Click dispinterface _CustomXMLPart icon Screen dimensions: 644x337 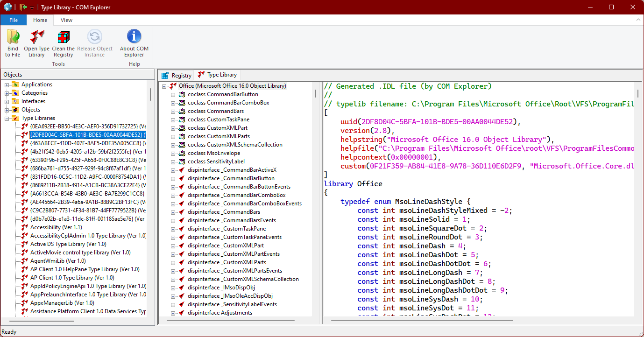[182, 246]
